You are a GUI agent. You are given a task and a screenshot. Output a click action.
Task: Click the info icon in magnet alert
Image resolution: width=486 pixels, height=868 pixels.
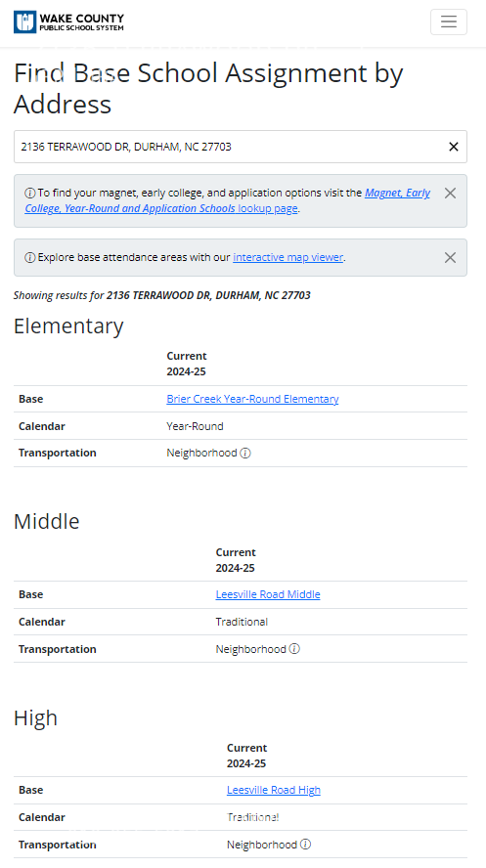coord(30,194)
